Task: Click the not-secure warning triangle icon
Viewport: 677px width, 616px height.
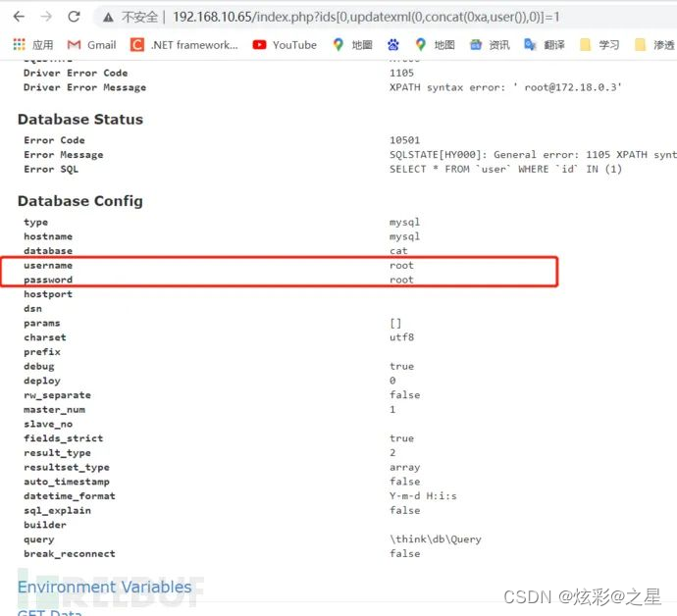Action: [108, 18]
